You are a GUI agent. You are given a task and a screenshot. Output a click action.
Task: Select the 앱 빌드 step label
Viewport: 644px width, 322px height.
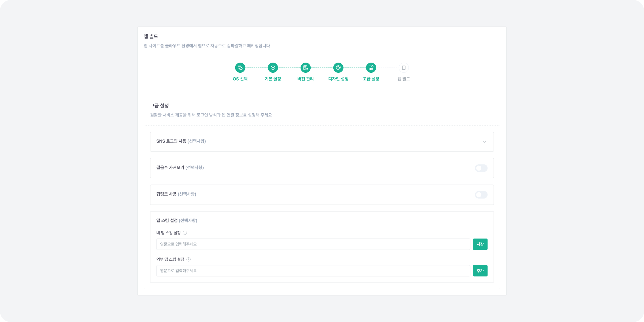pos(404,79)
